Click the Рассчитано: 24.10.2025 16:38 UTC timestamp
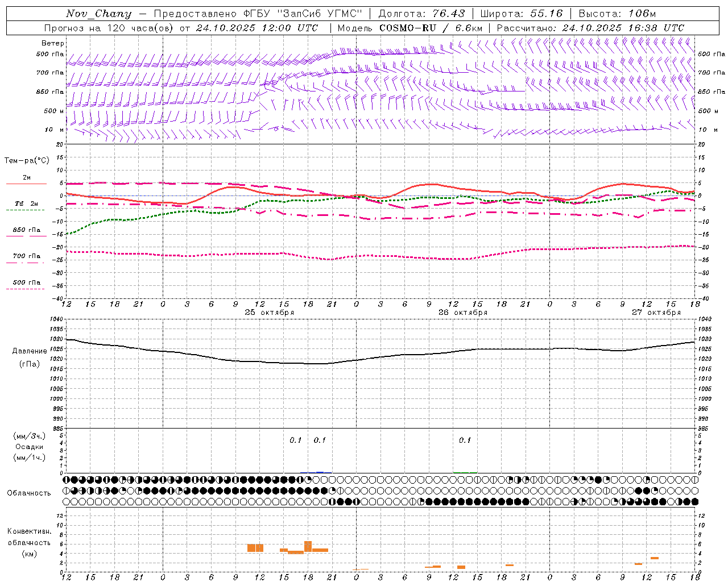This screenshot has height=582, width=728. (x=590, y=28)
